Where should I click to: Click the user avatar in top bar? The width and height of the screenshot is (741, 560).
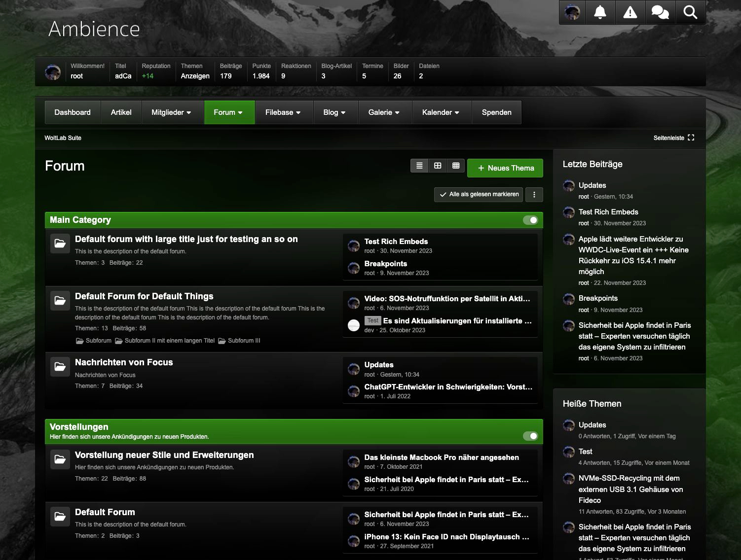[x=572, y=12]
